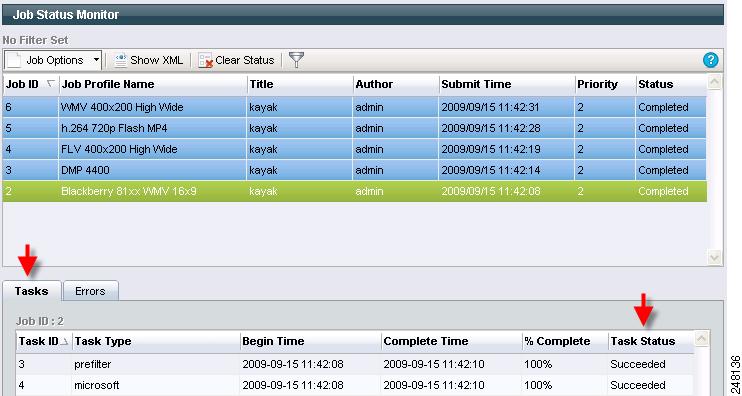Select the DMP 4400 job row

pos(354,170)
